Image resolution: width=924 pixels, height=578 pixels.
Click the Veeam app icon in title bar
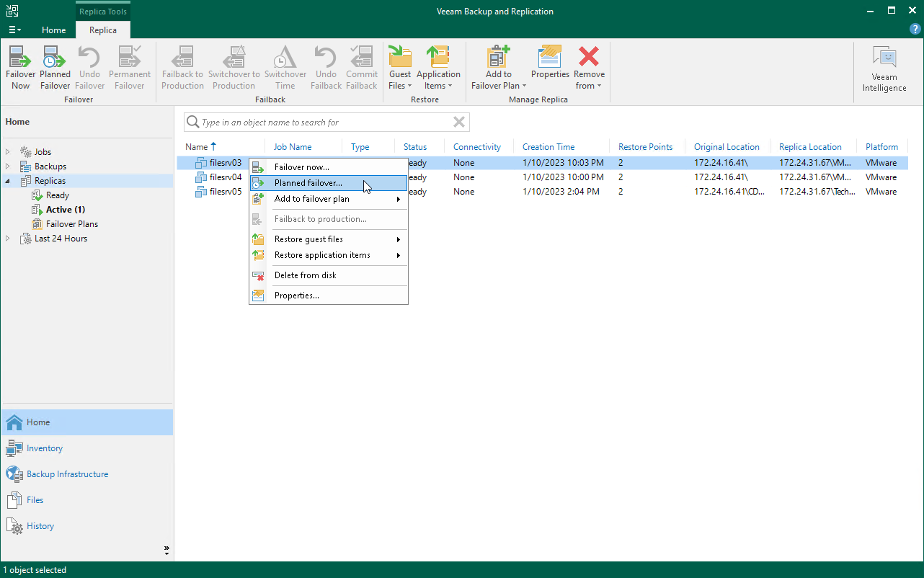click(x=12, y=11)
